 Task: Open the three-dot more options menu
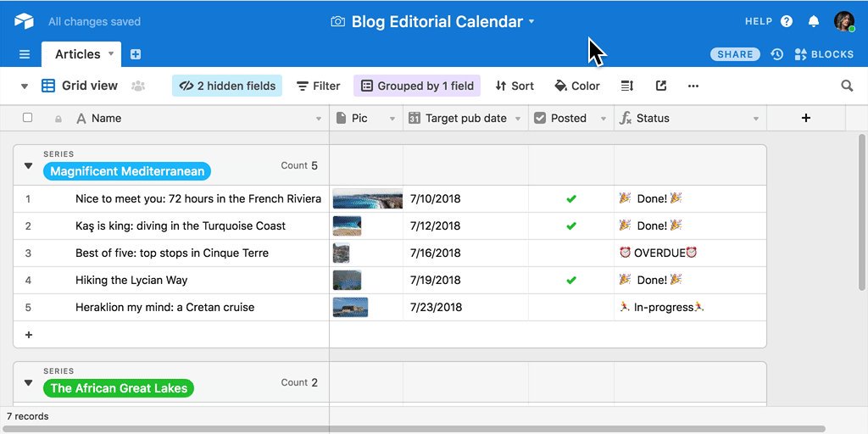click(693, 86)
